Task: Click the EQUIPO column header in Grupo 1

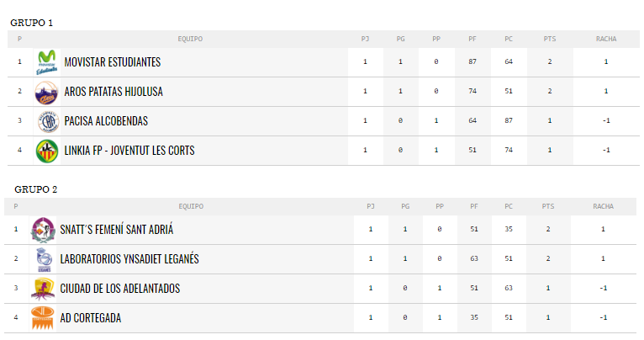Action: tap(190, 39)
